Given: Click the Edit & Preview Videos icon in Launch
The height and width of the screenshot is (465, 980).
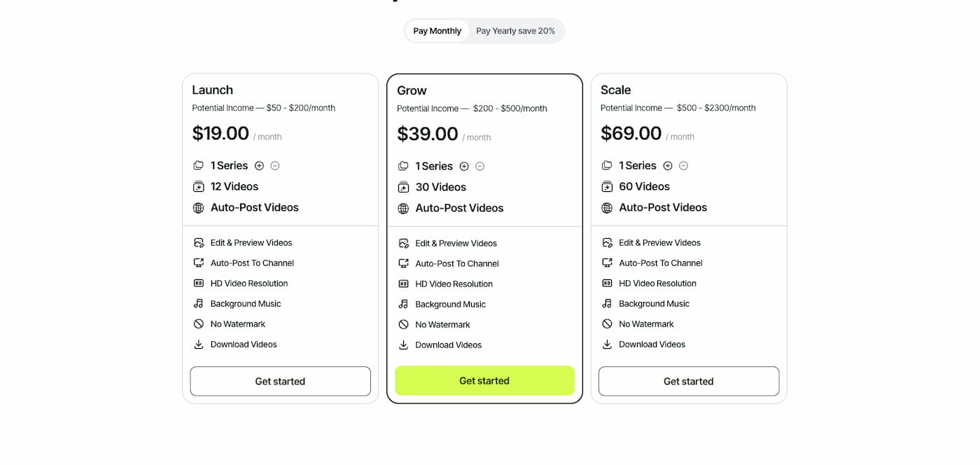Looking at the screenshot, I should 199,242.
